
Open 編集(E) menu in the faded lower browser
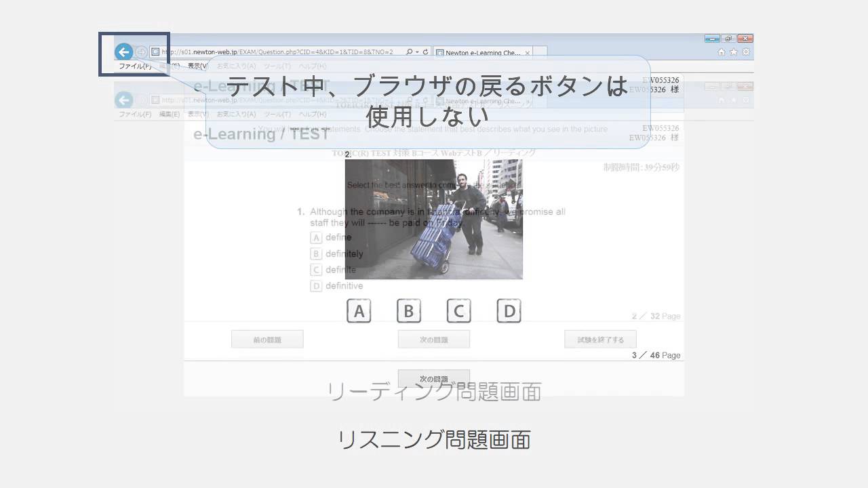point(170,115)
